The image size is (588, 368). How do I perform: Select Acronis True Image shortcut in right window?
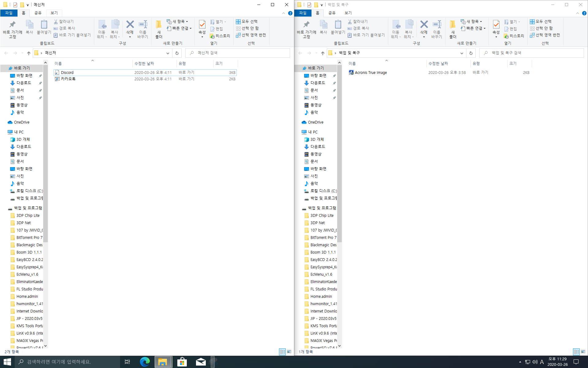pyautogui.click(x=439, y=73)
